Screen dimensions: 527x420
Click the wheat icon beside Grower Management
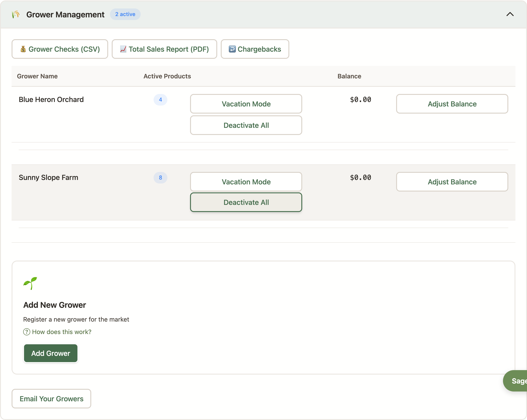[16, 14]
